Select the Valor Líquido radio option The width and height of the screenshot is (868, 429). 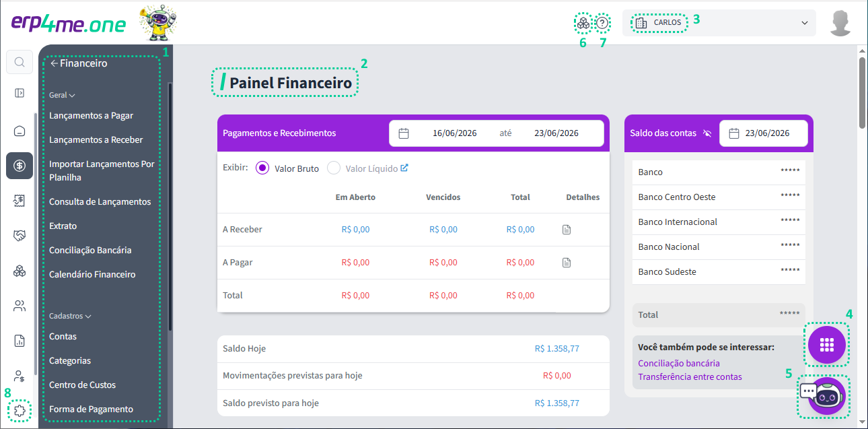coord(334,168)
